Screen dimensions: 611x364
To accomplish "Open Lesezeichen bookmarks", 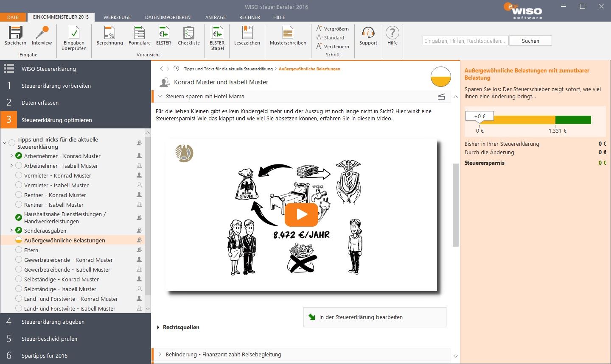I will click(247, 35).
